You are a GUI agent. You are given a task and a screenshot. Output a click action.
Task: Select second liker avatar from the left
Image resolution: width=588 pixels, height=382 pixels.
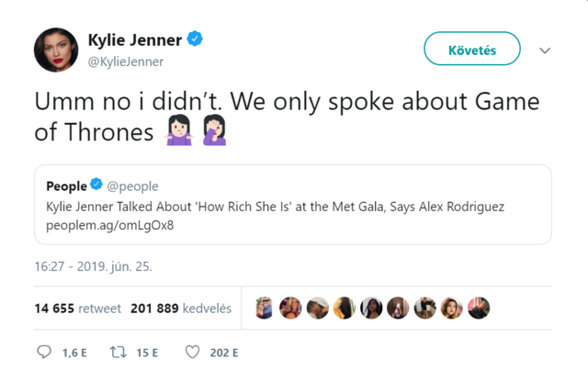pos(290,309)
